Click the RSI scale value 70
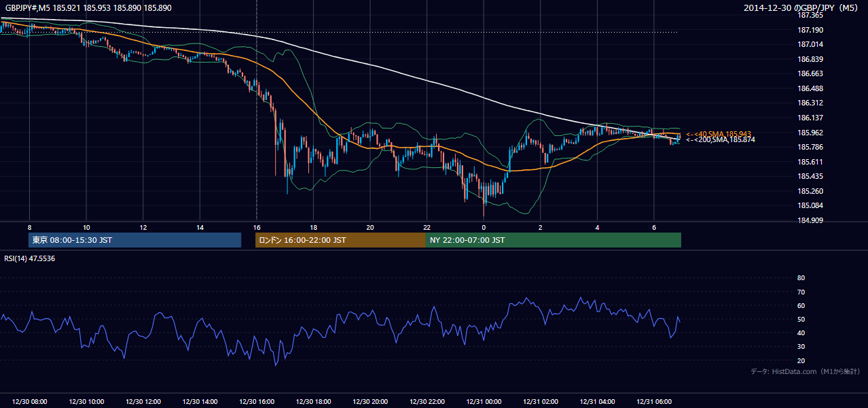The width and height of the screenshot is (868, 408). click(801, 292)
